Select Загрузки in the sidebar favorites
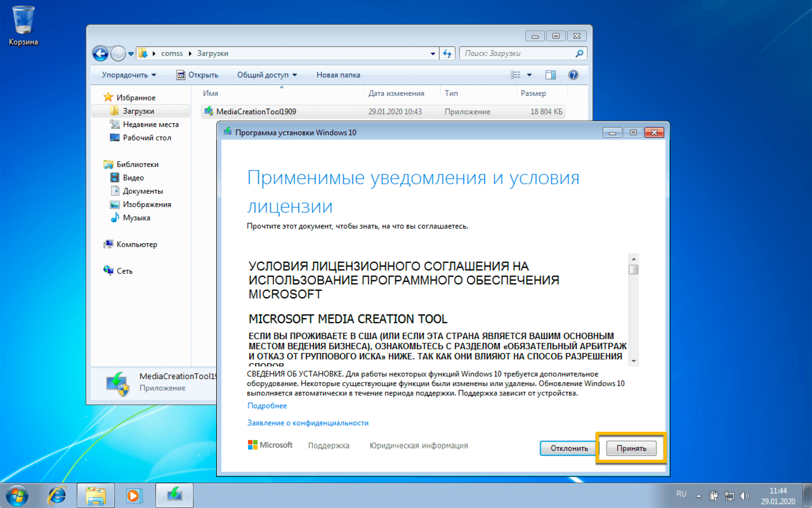Viewport: 812px width, 508px height. (138, 111)
